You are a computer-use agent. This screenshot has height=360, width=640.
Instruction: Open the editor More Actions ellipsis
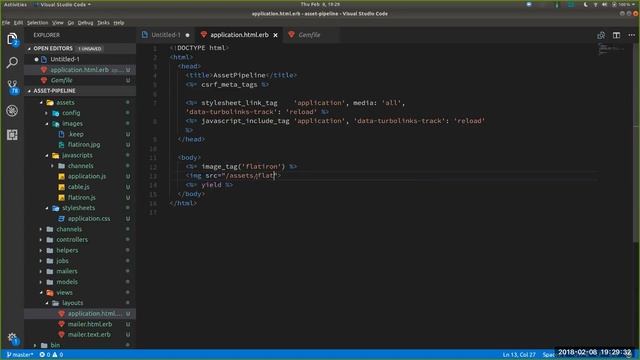631,35
